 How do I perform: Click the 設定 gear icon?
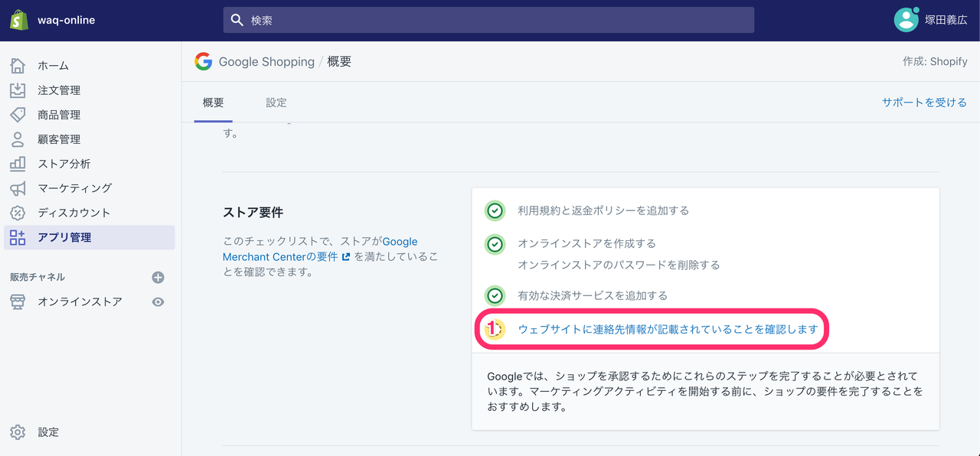pos(18,432)
